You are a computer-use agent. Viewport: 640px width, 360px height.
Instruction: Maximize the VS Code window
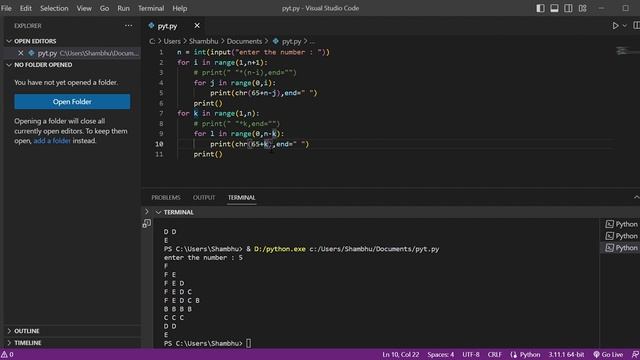(x=625, y=8)
